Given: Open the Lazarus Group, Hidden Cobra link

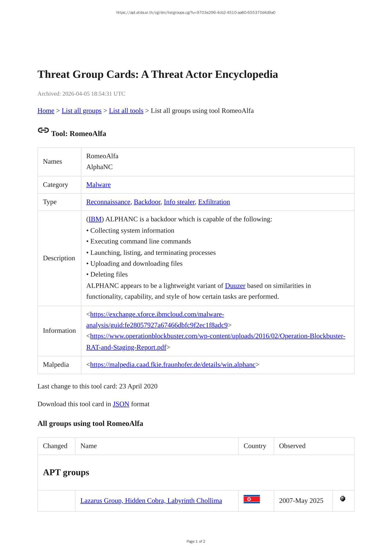Looking at the screenshot, I should 151,501.
